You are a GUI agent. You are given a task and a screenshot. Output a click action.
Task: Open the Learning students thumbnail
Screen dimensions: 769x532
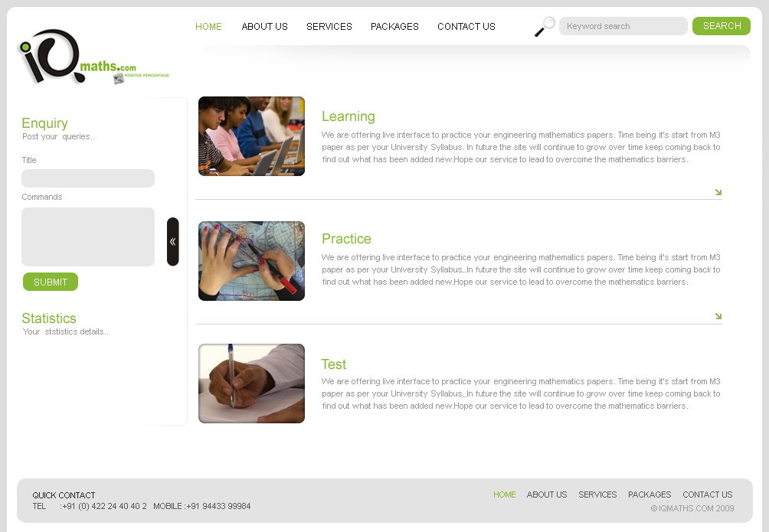251,136
